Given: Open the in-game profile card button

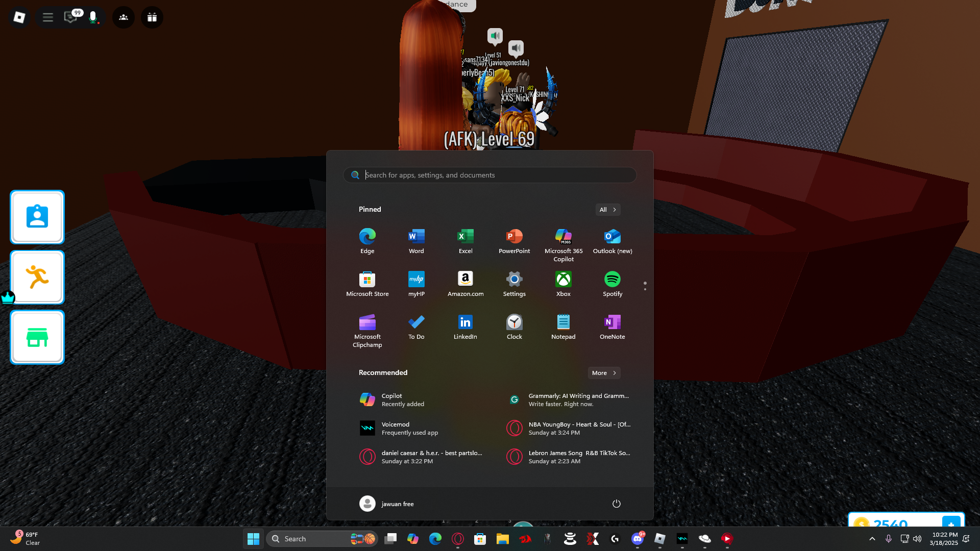Looking at the screenshot, I should (x=37, y=217).
